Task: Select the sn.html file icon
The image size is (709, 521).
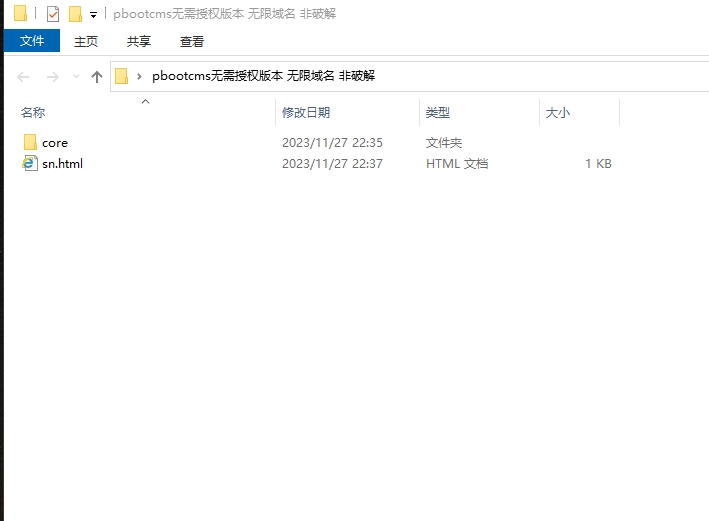Action: pos(30,163)
